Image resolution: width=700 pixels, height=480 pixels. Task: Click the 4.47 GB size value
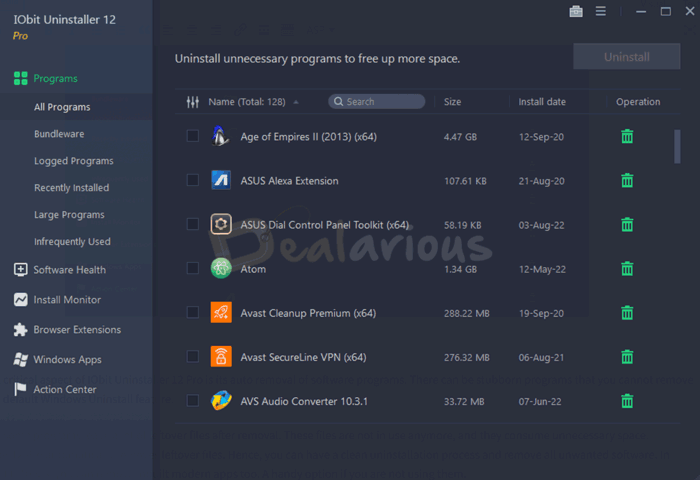[x=460, y=137]
